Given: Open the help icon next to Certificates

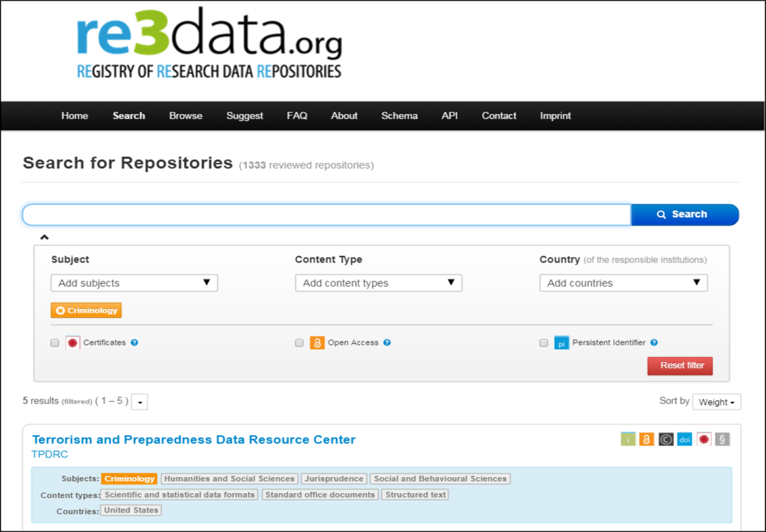Looking at the screenshot, I should [133, 342].
